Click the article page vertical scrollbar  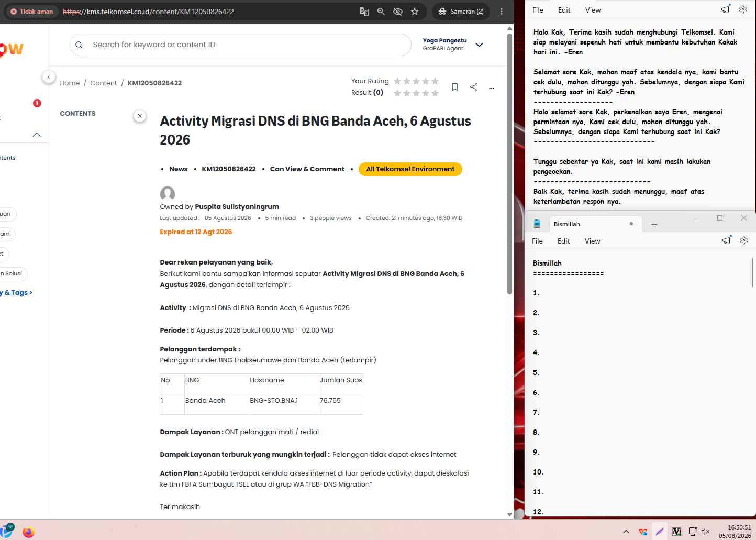pos(509,164)
